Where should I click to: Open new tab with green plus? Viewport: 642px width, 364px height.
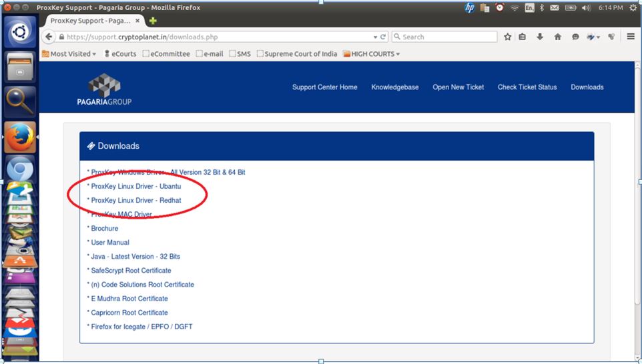pyautogui.click(x=153, y=21)
